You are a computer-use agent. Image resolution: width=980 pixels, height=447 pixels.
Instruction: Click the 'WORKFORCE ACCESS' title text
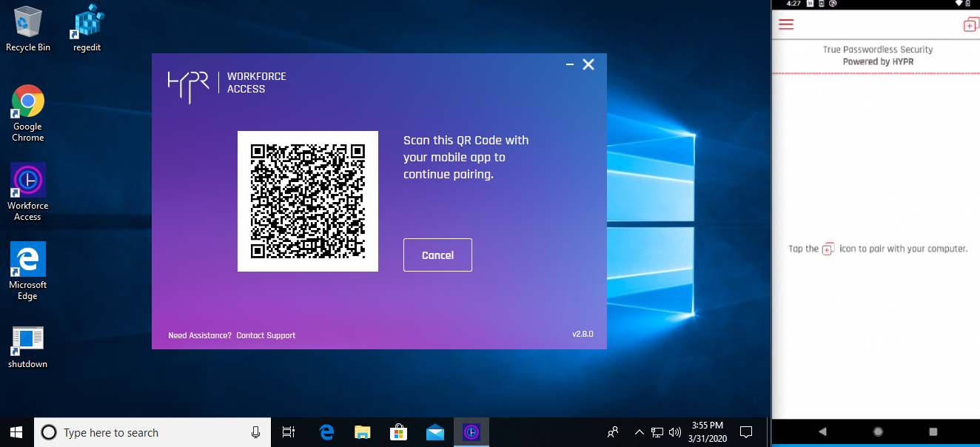pos(257,83)
